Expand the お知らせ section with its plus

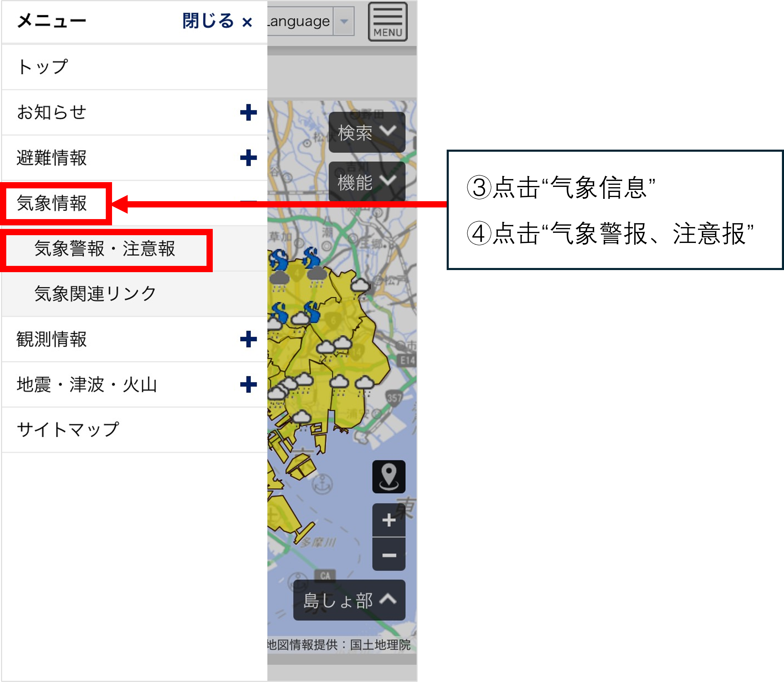249,112
